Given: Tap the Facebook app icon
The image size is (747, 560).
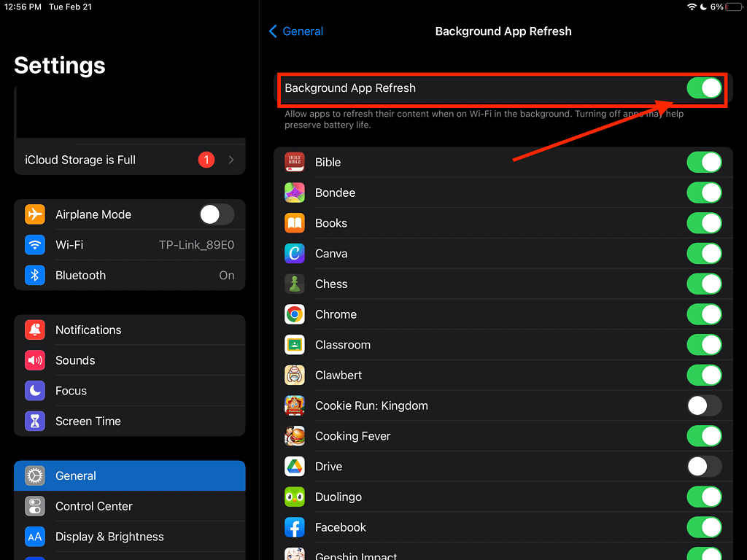Looking at the screenshot, I should [295, 528].
